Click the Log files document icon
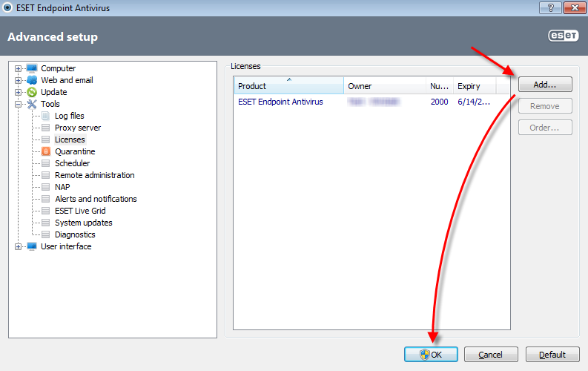This screenshot has height=371, width=588. coord(45,116)
